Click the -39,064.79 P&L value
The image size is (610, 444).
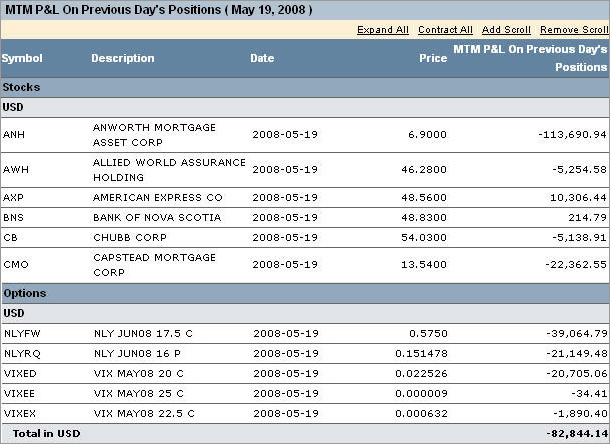click(577, 334)
